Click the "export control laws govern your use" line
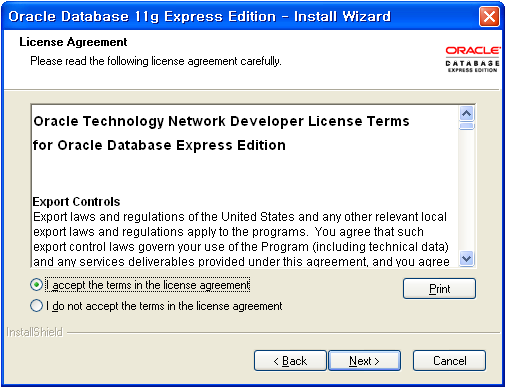506x388 pixels. (241, 247)
